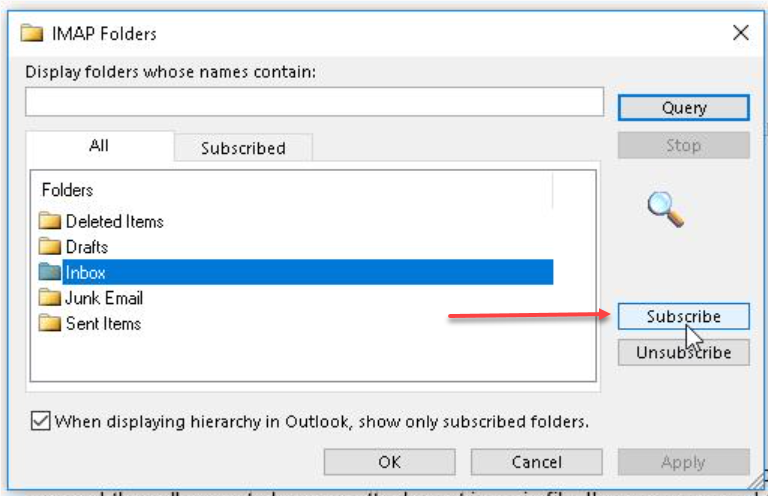Viewport: 768px width, 496px height.
Task: Click the Drafts folder icon
Action: click(49, 247)
